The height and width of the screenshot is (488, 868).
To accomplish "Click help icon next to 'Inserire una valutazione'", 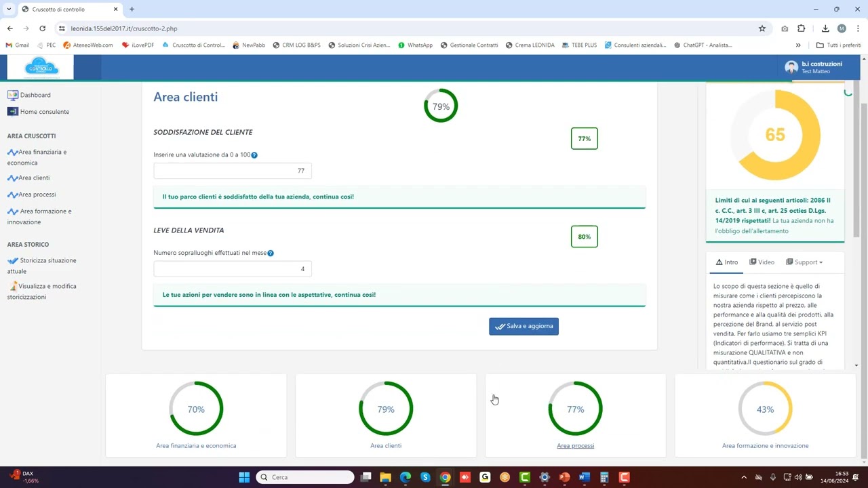I will pyautogui.click(x=254, y=155).
